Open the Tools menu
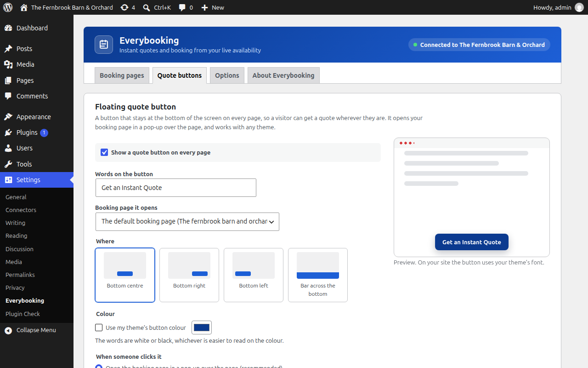The height and width of the screenshot is (368, 588). (x=37, y=164)
